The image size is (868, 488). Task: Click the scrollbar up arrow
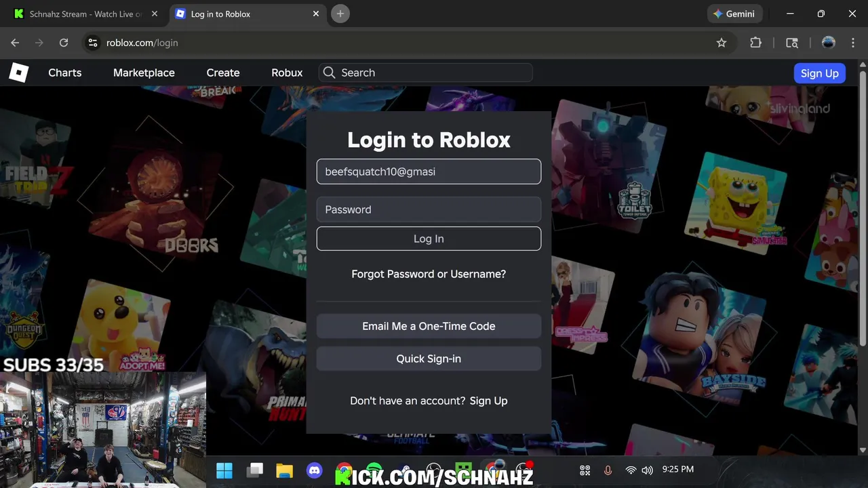point(863,64)
